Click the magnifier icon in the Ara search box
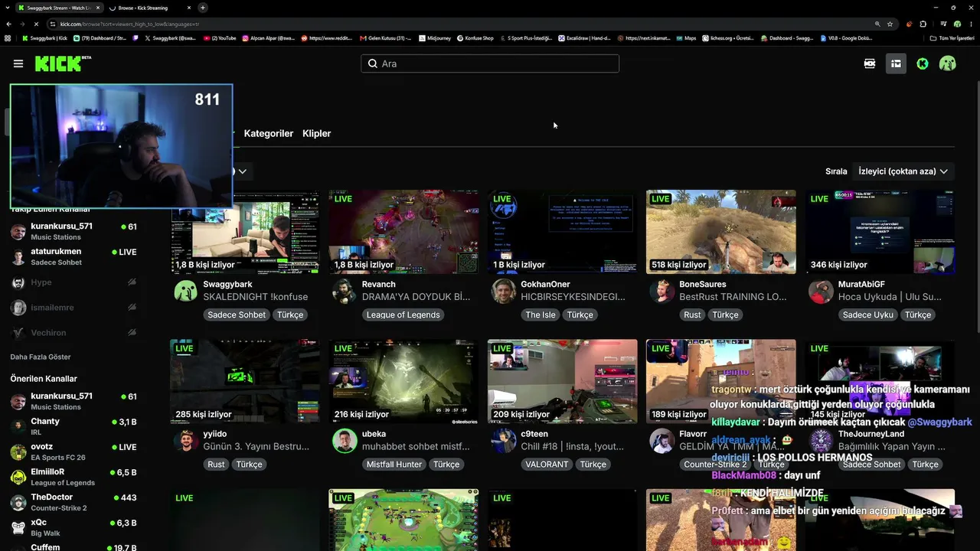Screen dimensions: 980x551 coord(373,64)
